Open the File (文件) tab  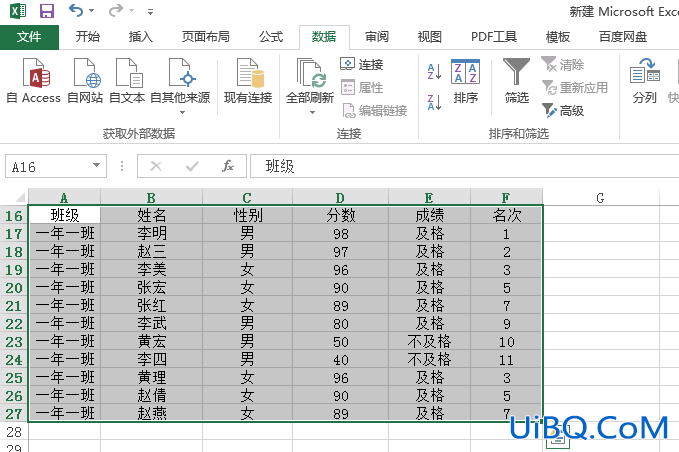(x=29, y=37)
